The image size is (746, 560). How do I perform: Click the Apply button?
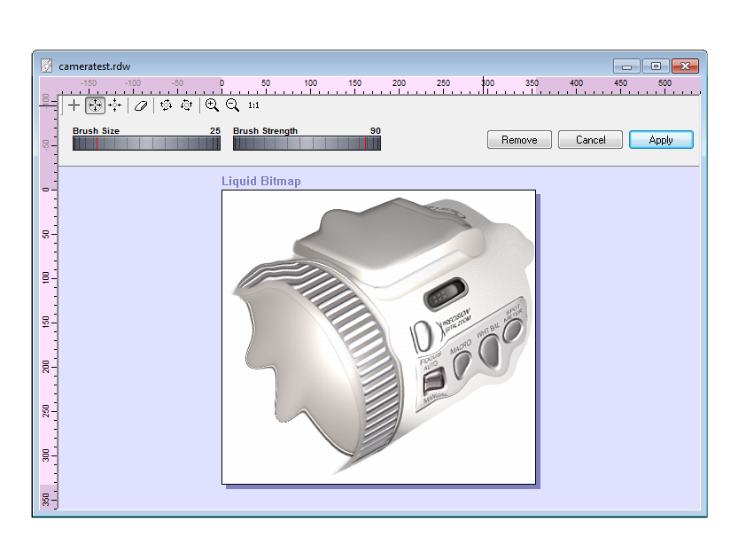coord(661,140)
